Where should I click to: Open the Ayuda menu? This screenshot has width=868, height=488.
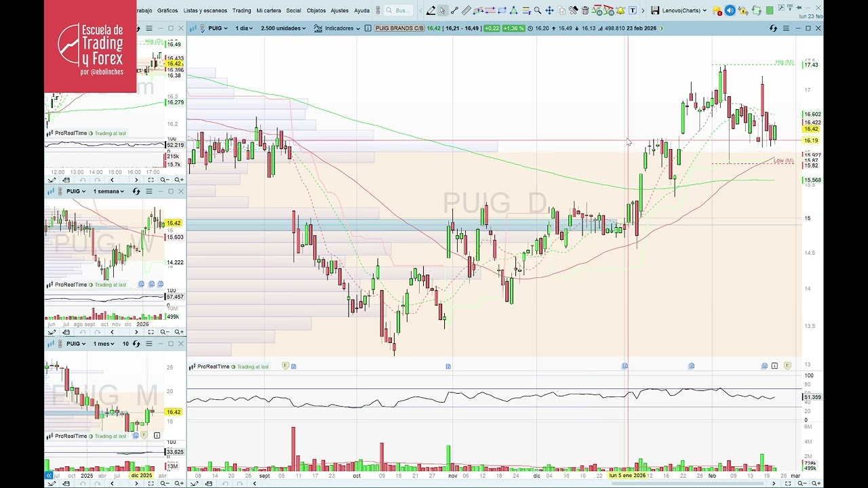[x=362, y=10]
